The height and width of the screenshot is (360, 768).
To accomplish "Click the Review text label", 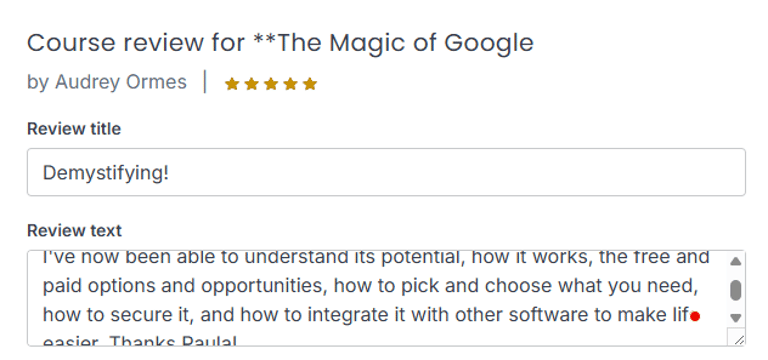I will (74, 230).
